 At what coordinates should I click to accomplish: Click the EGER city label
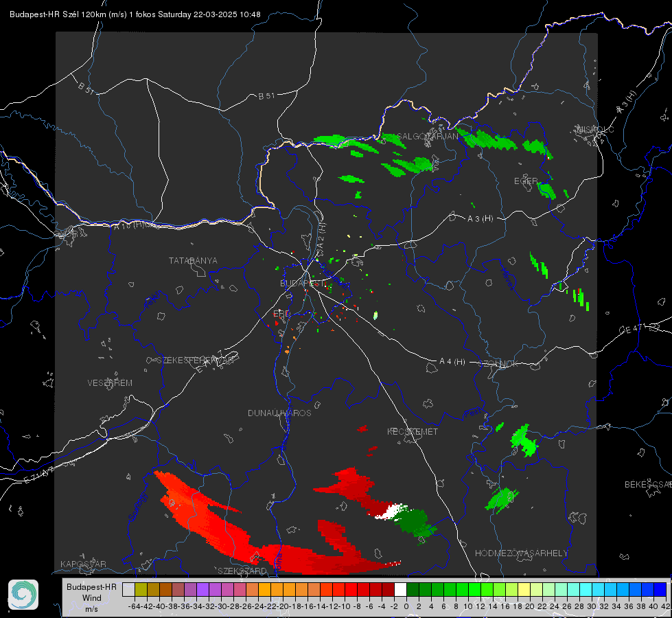(x=525, y=181)
